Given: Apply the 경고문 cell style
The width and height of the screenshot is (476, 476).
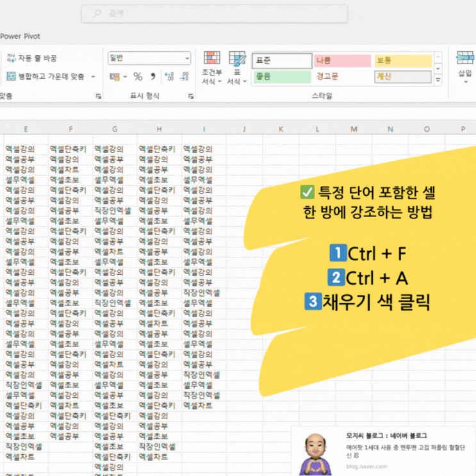Looking at the screenshot, I should click(342, 76).
